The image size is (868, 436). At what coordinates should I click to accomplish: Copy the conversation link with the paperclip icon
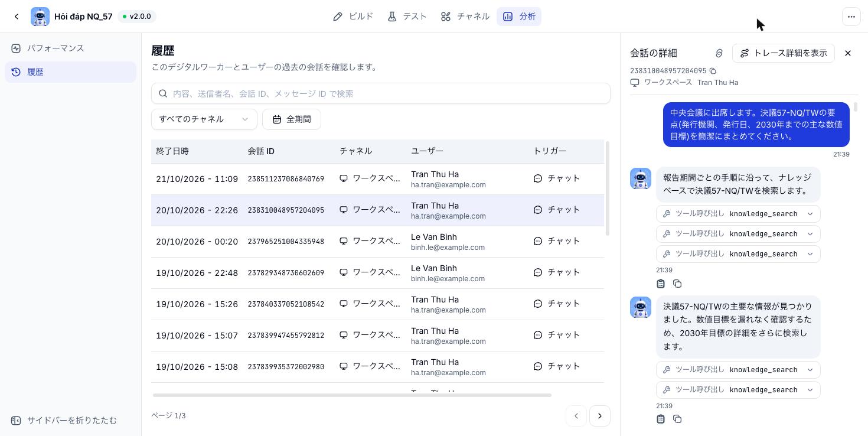tap(719, 53)
